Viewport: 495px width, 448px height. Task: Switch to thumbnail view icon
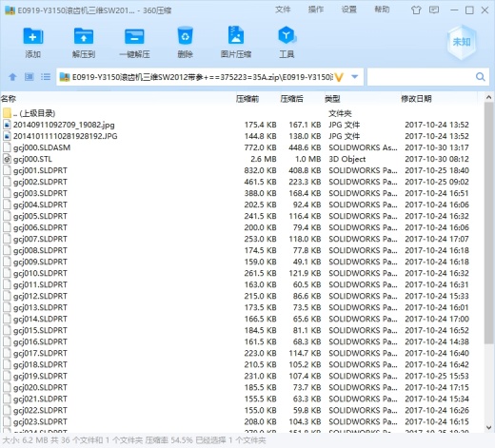[30, 77]
